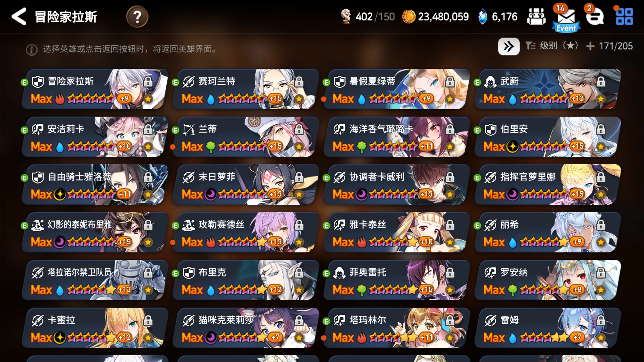Screen dimensions: 644x362
Task: Open the 级别 (★) sort dropdown
Action: (552, 46)
